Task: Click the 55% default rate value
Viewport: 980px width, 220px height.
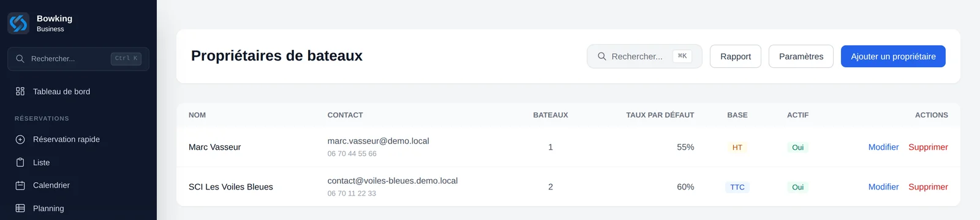Action: (685, 147)
